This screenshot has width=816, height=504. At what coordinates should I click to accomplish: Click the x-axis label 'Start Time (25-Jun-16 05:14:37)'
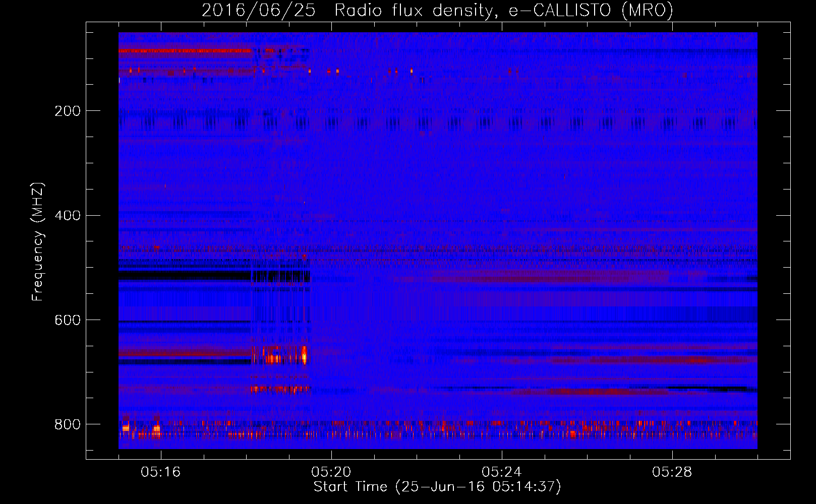tap(437, 487)
